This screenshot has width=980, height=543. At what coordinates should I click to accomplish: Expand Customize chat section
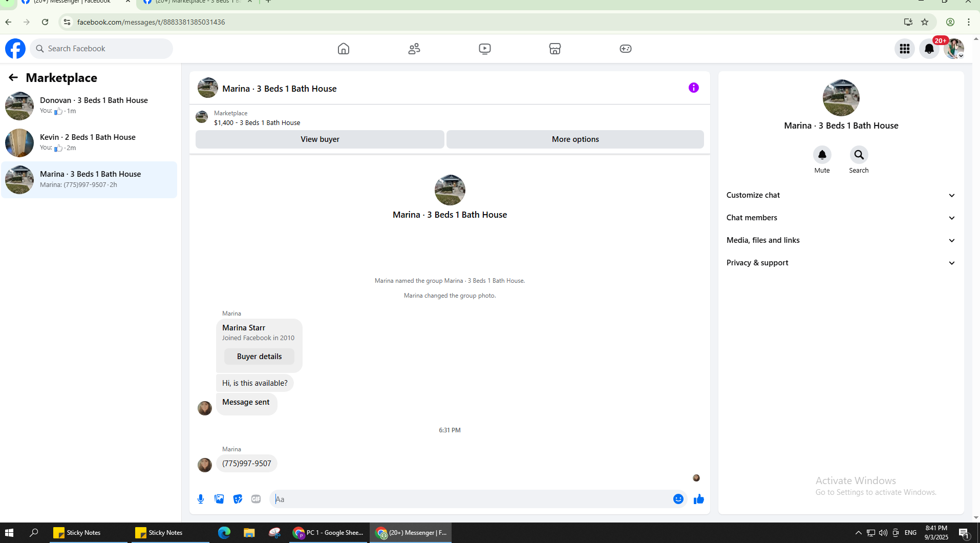click(x=841, y=195)
